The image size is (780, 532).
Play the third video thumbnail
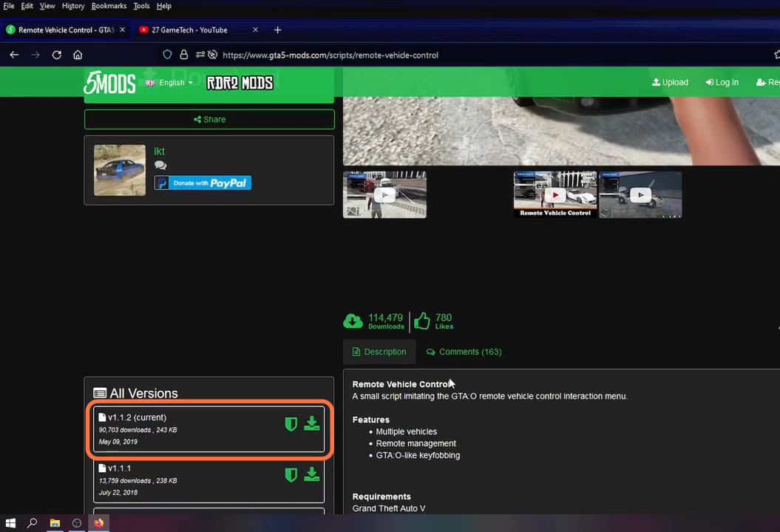tap(641, 194)
